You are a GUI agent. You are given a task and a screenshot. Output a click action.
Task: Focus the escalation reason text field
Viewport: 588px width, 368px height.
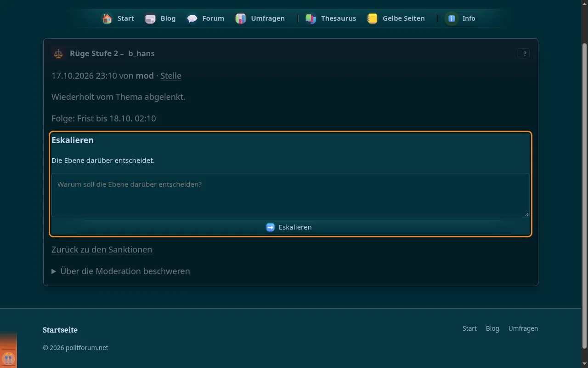pyautogui.click(x=290, y=195)
